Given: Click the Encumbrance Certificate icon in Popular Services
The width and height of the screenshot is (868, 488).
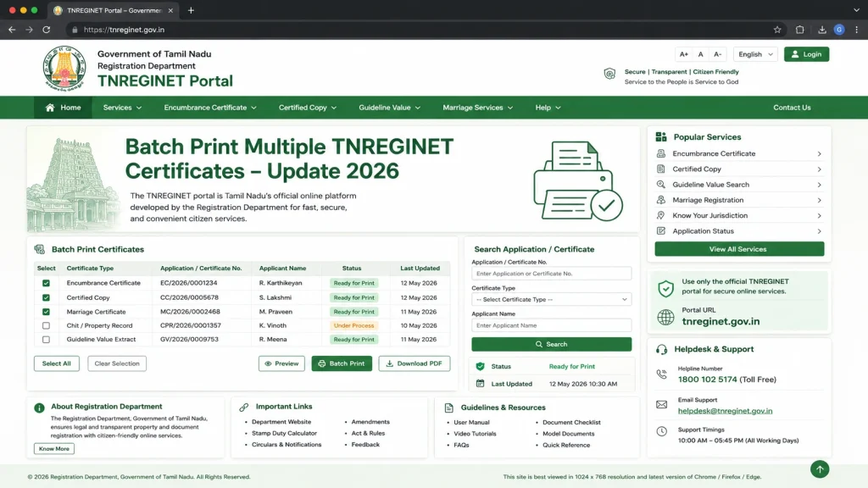Looking at the screenshot, I should pyautogui.click(x=660, y=153).
